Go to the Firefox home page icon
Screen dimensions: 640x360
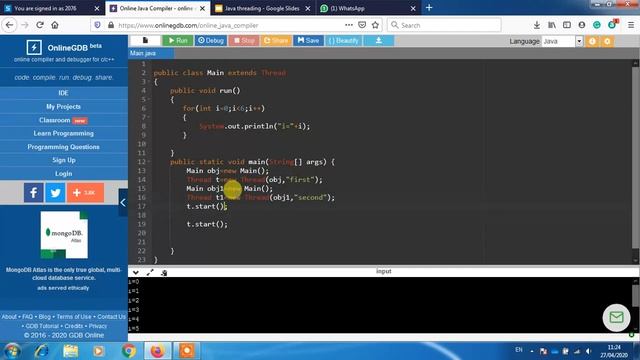pos(55,25)
